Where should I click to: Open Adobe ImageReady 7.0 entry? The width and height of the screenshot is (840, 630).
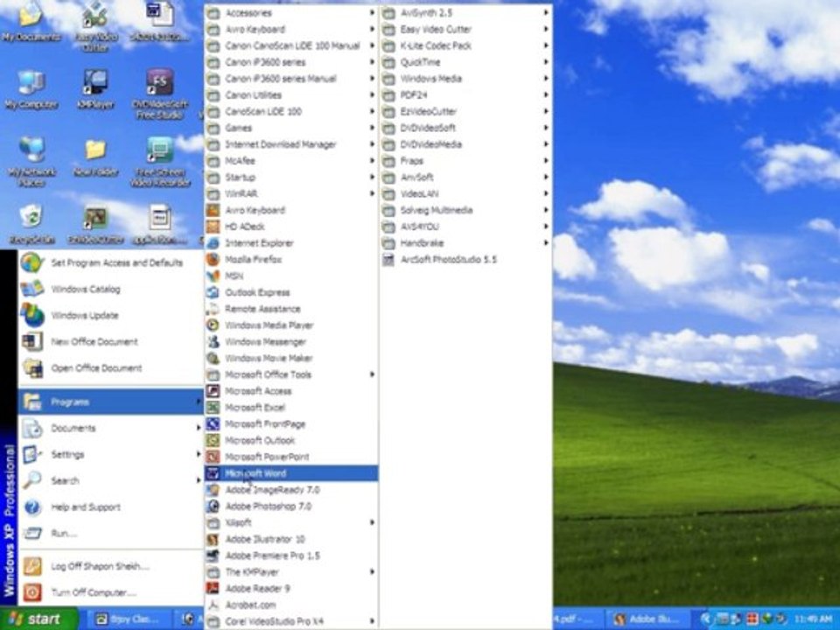(291, 490)
